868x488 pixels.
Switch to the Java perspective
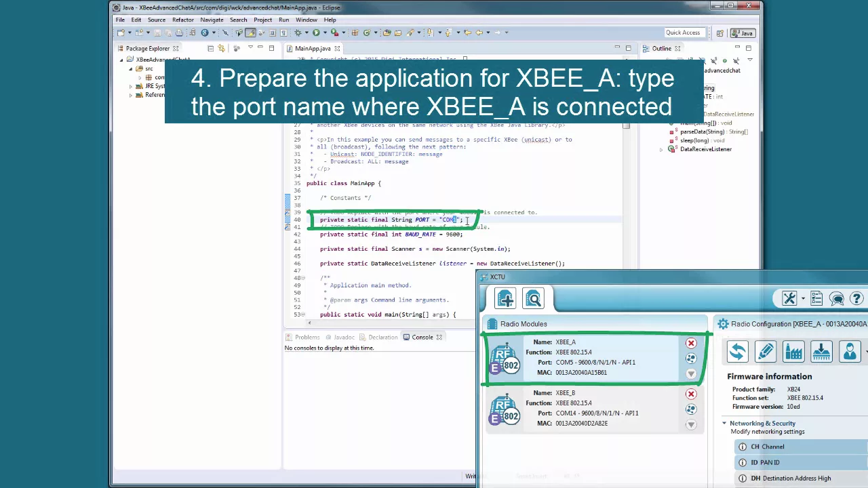743,33
